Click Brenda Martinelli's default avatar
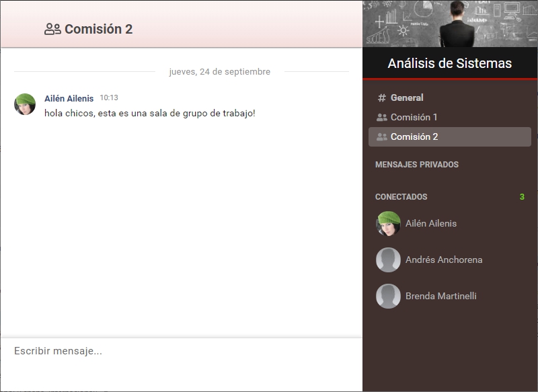538x392 pixels. [388, 297]
